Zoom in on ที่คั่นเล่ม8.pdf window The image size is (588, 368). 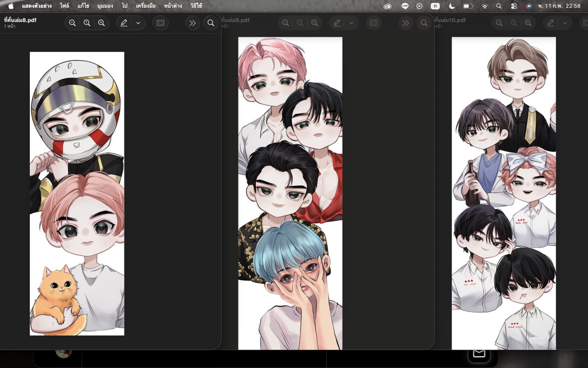101,23
